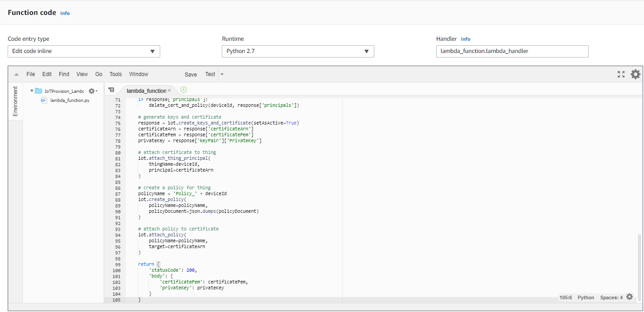The width and height of the screenshot is (644, 312).
Task: Expand the Test button dropdown arrow
Action: 222,74
